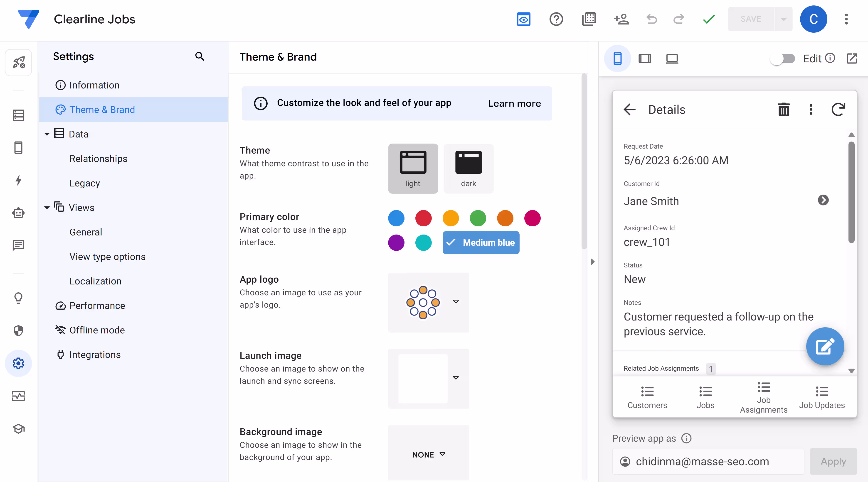Open preview in a new tab icon

click(852, 58)
